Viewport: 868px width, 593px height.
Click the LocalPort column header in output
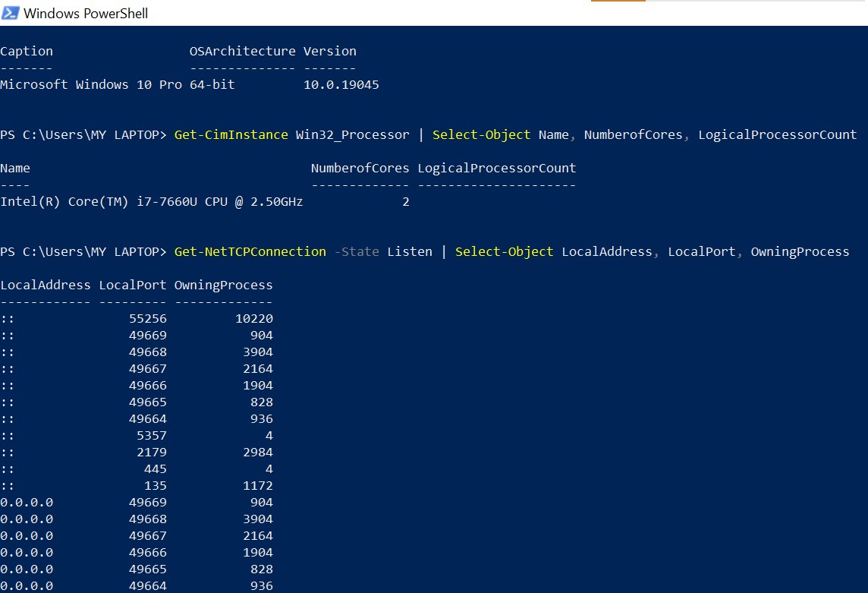tap(132, 285)
